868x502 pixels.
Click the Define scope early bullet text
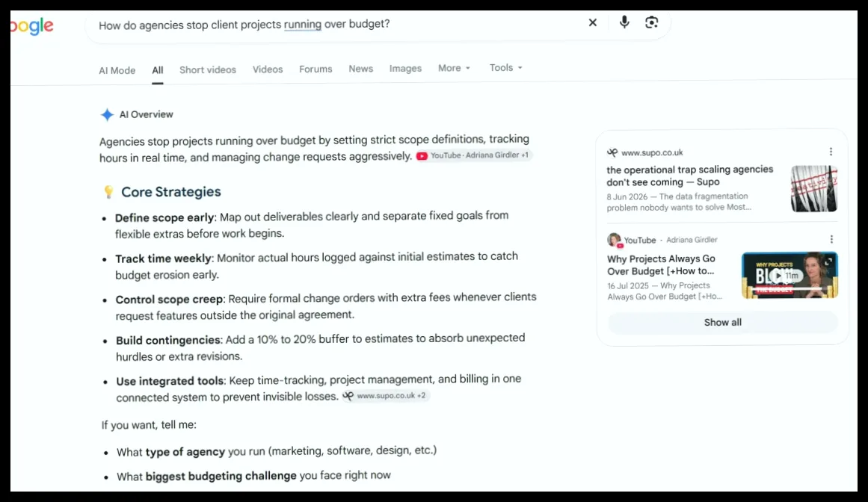[x=312, y=224]
